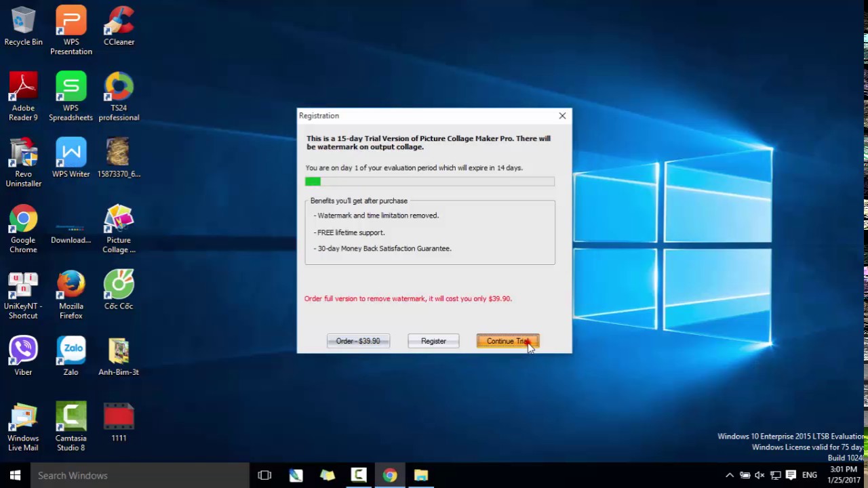Viewport: 868px width, 488px height.
Task: Launch WPS Presentation from the desktop
Action: coord(71,30)
